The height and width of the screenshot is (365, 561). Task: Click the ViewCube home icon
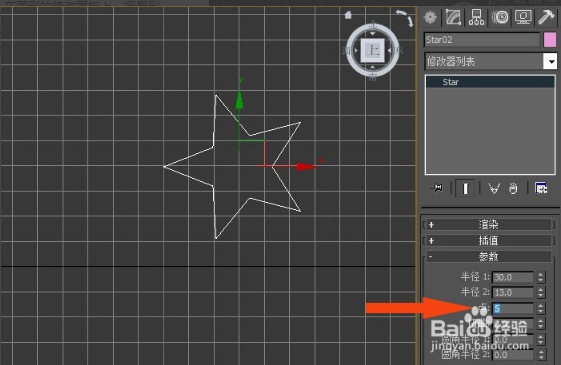(x=348, y=15)
